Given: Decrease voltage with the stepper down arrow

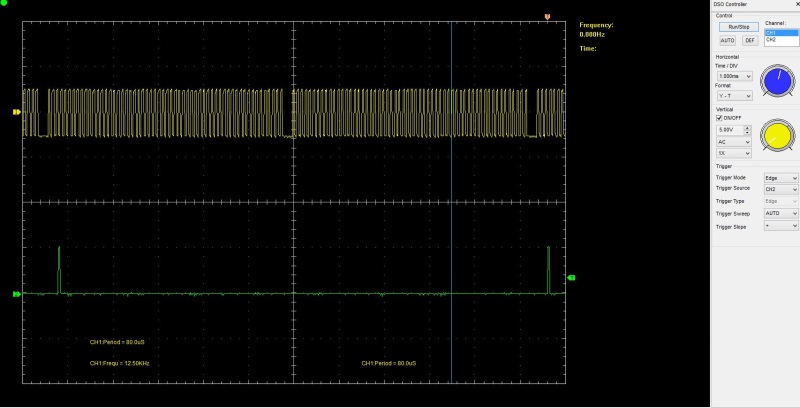Looking at the screenshot, I should pyautogui.click(x=747, y=133).
